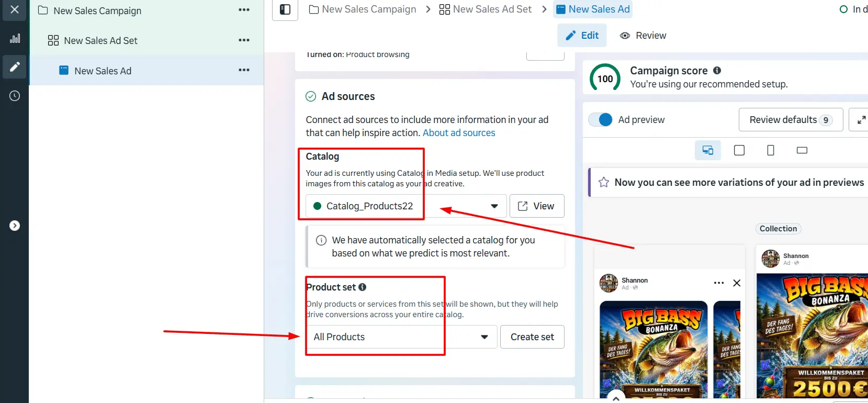Screen dimensions: 868x403
Task: Go to New Sales Campaign breadcrumb
Action: coord(363,9)
